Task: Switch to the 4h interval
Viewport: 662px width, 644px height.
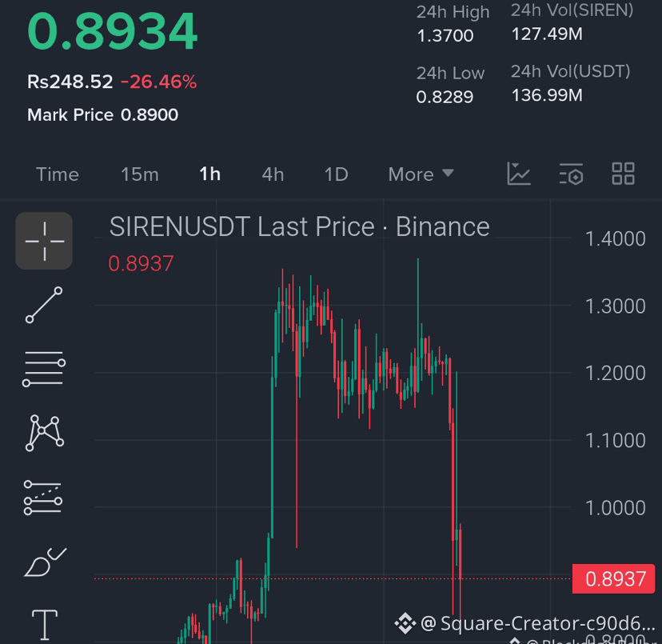Action: (273, 174)
